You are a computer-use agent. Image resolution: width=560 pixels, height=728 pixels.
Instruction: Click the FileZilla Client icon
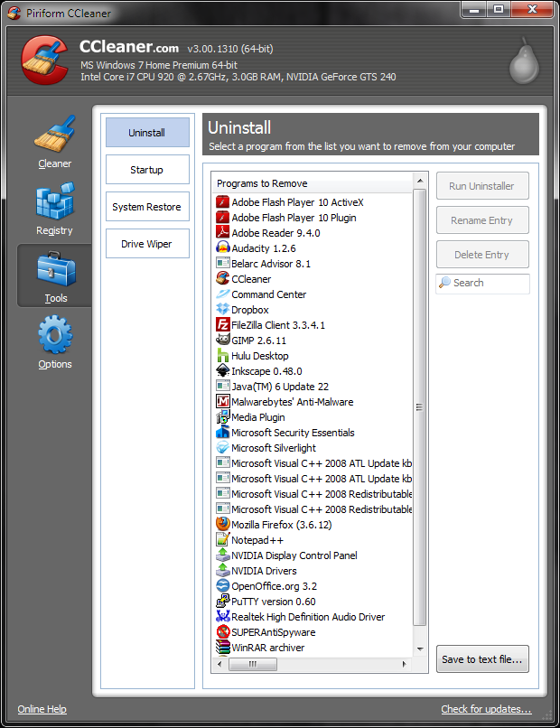pos(223,324)
